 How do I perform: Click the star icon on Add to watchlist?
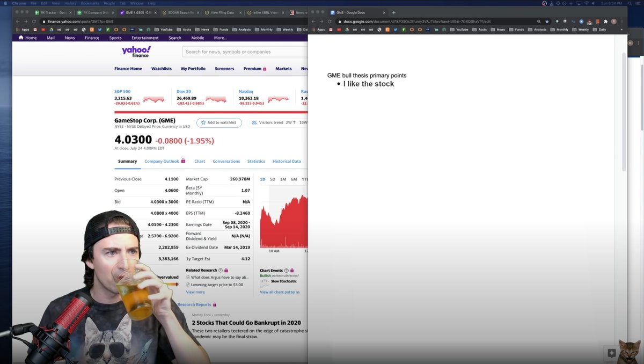pos(203,122)
